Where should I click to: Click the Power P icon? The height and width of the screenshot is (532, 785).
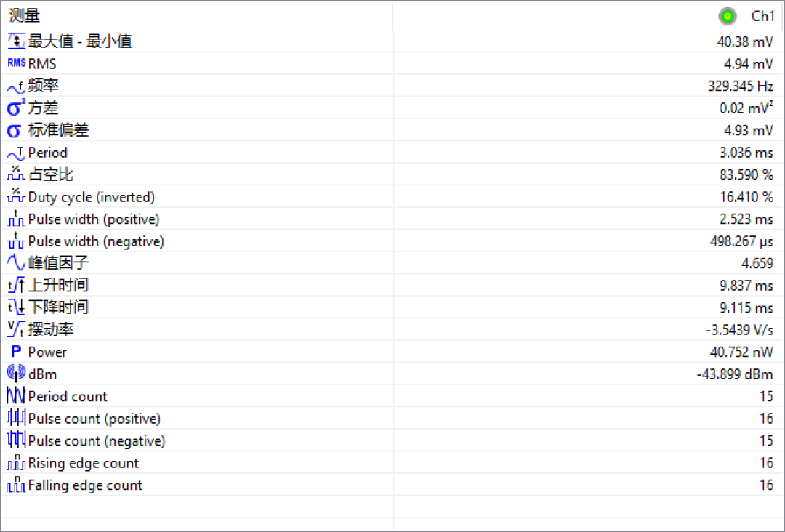click(x=16, y=352)
